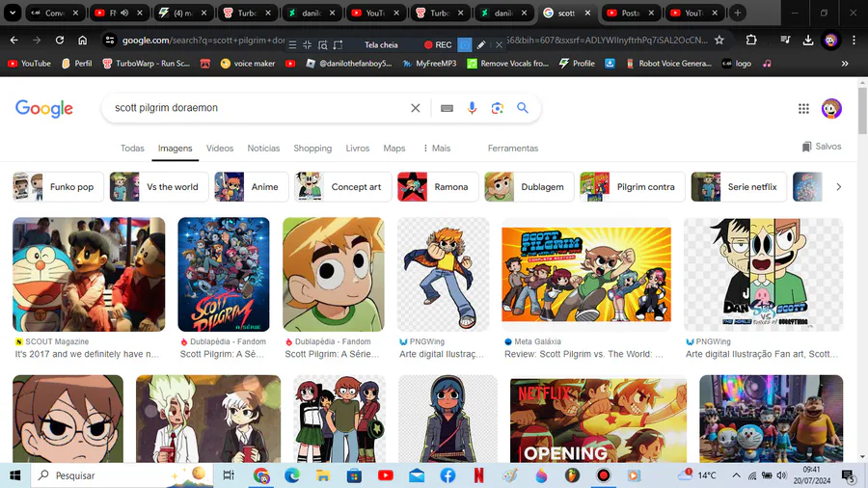Select the Concept art filter chip
This screenshot has height=488, width=868.
(342, 187)
